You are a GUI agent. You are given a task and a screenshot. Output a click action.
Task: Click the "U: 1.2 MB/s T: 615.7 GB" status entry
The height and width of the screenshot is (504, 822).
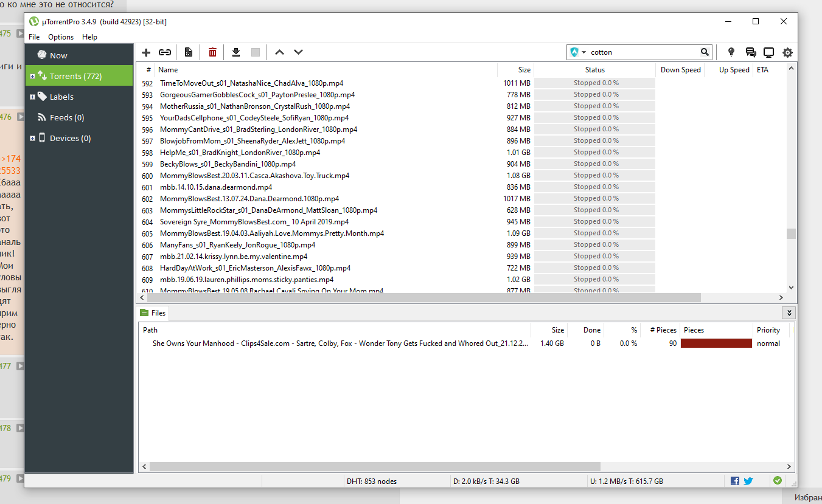point(627,481)
